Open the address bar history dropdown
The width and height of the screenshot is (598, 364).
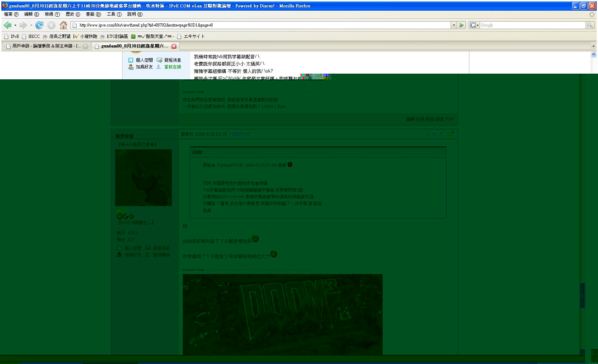pyautogui.click(x=454, y=25)
